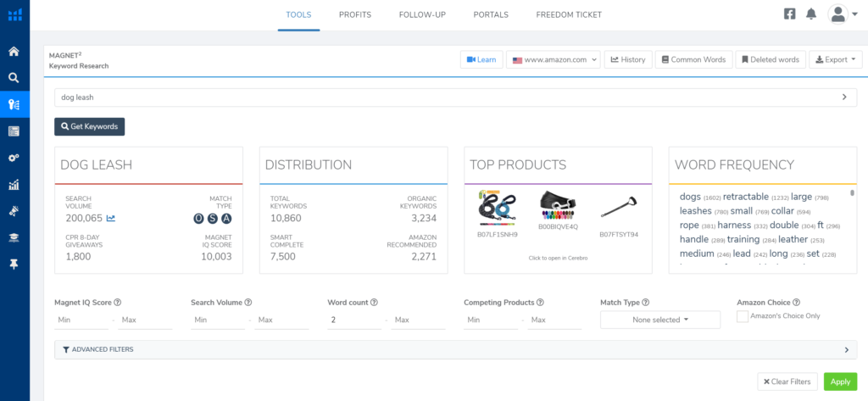Viewport: 868px width, 401px height.
Task: Open help icon for Match Type
Action: tap(645, 303)
